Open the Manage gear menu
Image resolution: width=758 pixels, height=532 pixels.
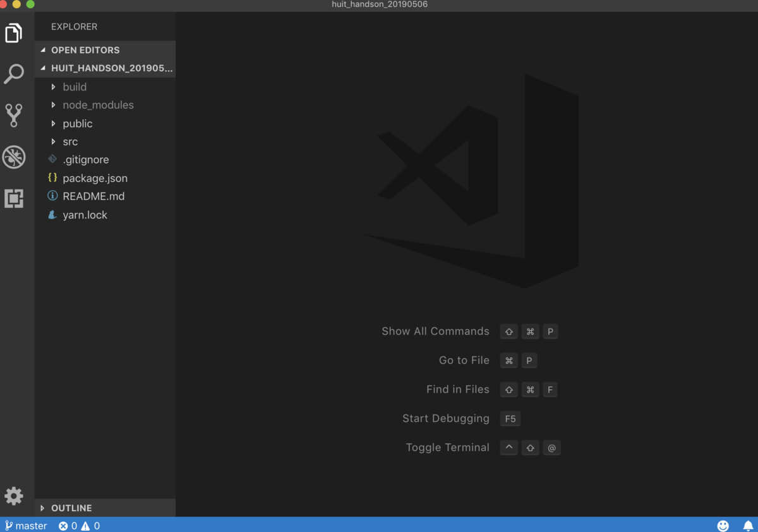[14, 496]
